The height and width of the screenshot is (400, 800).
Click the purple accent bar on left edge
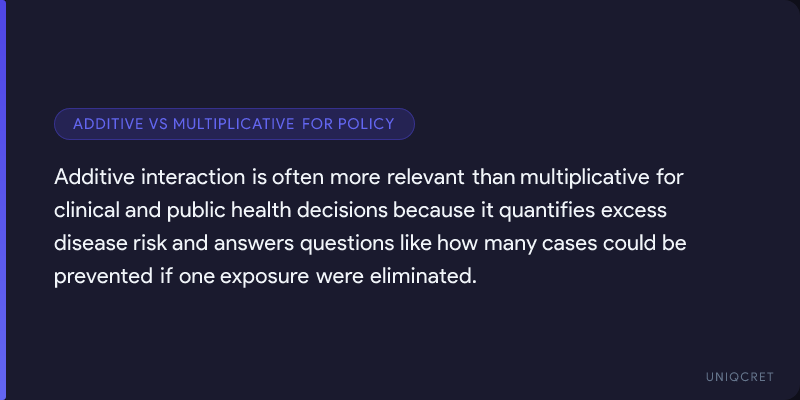3,200
